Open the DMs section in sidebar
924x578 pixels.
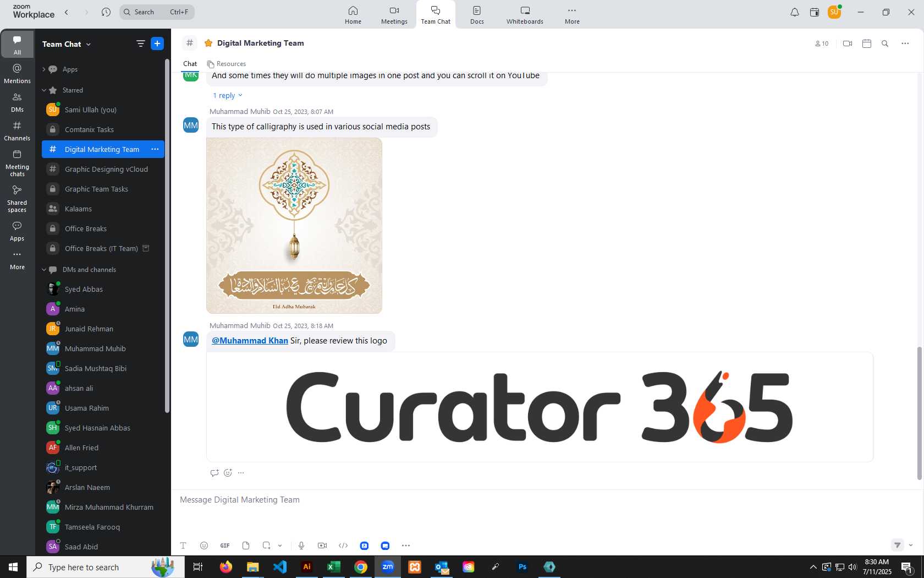[x=17, y=102]
